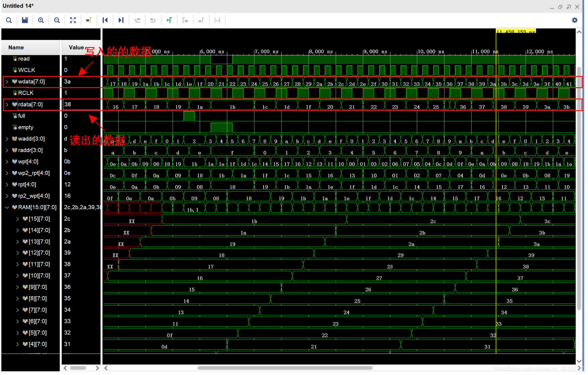
Task: Expand the raddr[3:0] signal
Action: (7, 150)
